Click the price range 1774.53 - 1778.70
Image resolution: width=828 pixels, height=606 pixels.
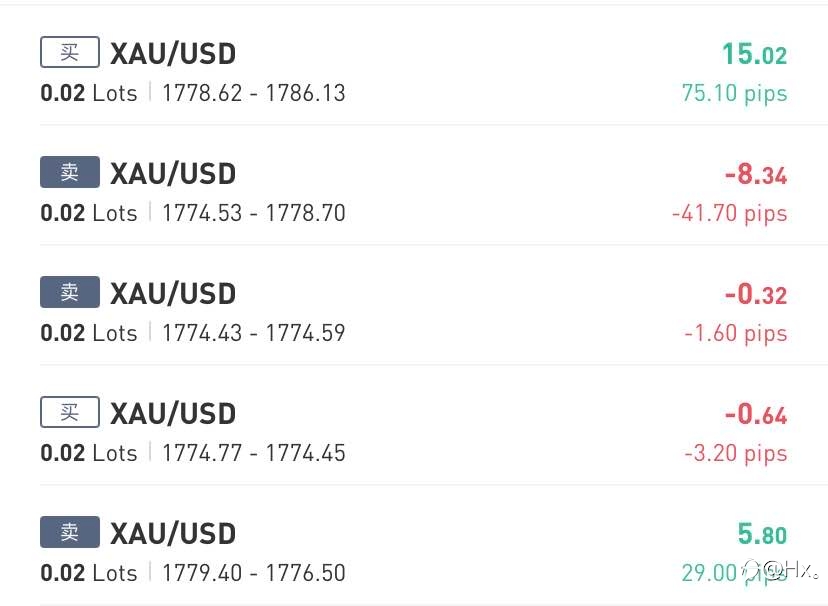[x=253, y=213]
